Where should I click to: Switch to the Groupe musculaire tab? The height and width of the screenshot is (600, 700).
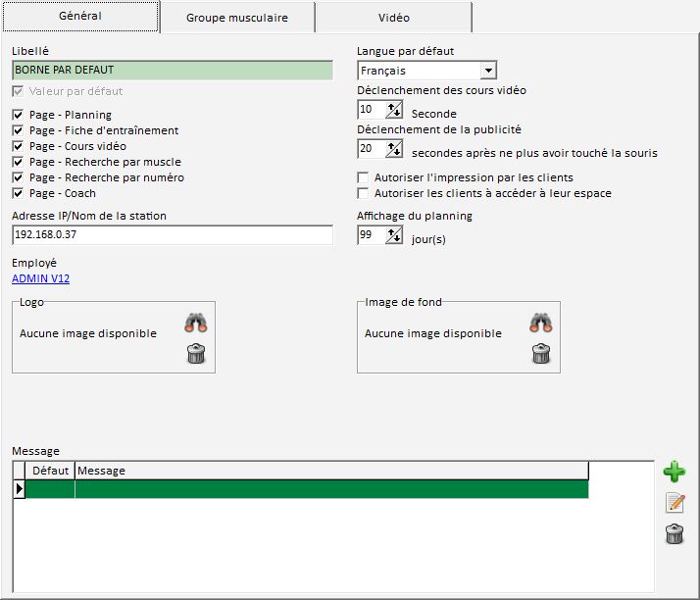pos(237,18)
